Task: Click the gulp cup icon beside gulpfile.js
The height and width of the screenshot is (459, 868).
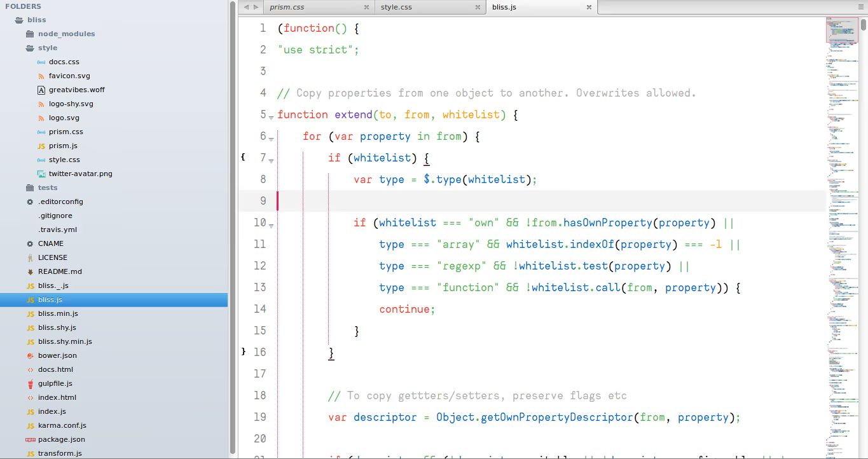Action: point(31,383)
